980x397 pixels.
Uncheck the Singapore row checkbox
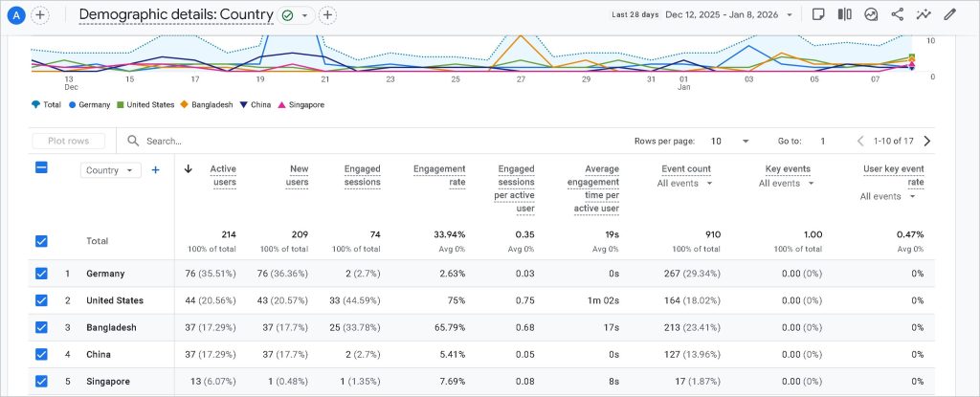coord(41,381)
